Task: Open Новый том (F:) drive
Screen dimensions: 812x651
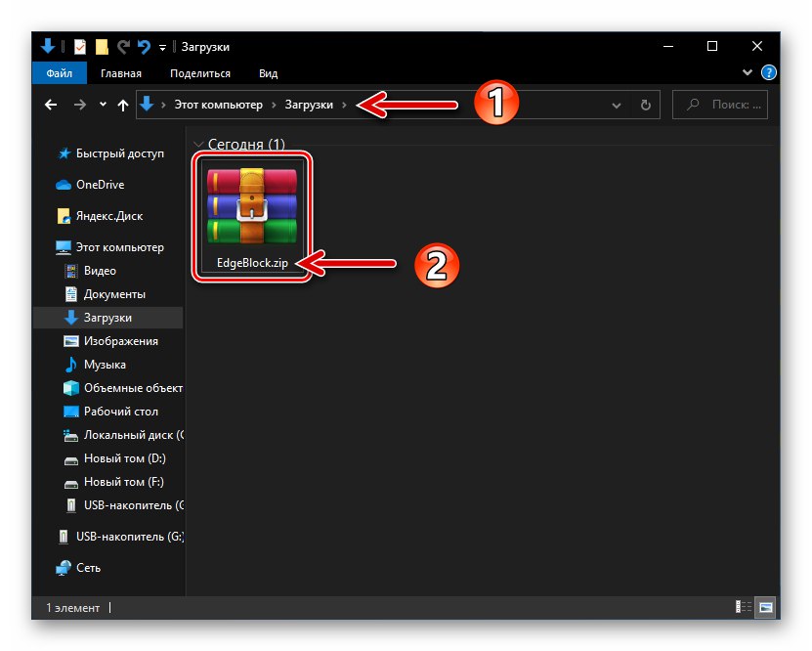Action: click(113, 482)
